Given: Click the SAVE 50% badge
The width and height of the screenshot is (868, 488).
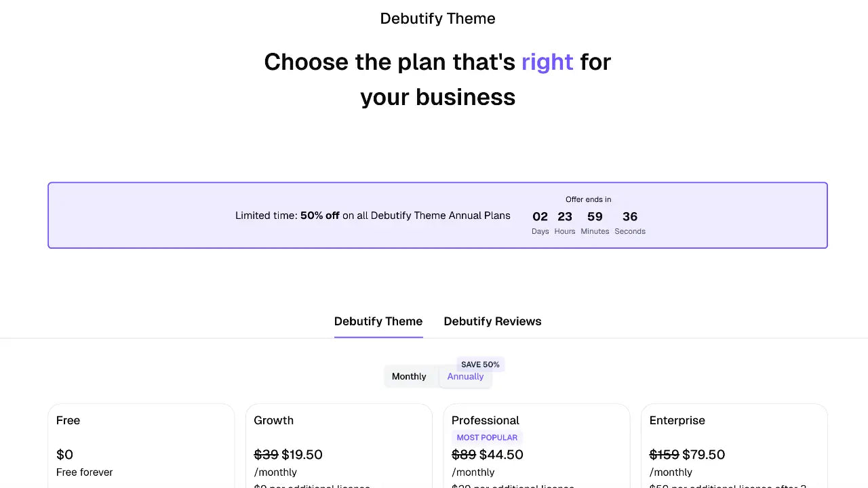Looking at the screenshot, I should (x=480, y=364).
